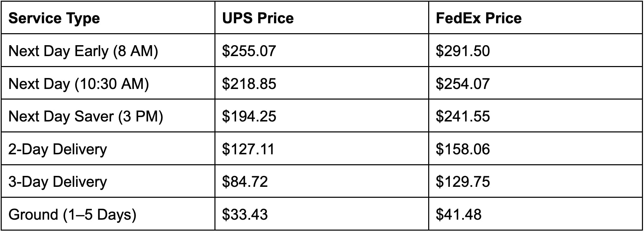Click the FedEx price $291.50 cell
The image size is (644, 232).
click(535, 50)
